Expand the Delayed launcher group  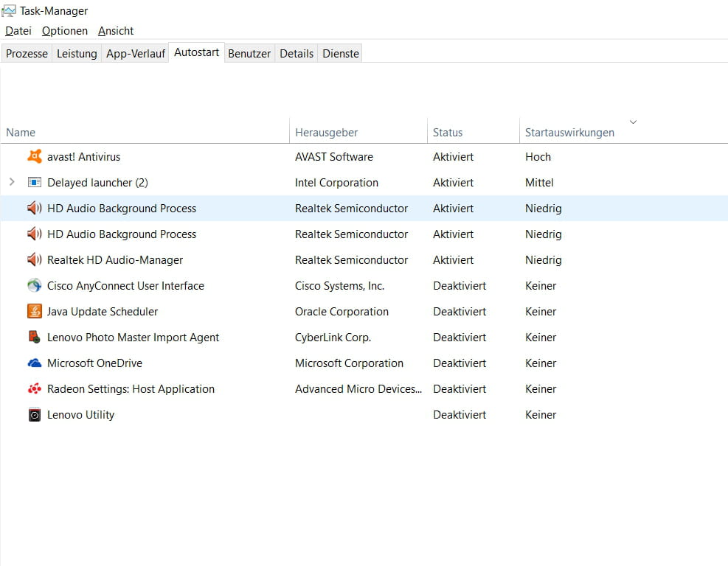tap(12, 182)
